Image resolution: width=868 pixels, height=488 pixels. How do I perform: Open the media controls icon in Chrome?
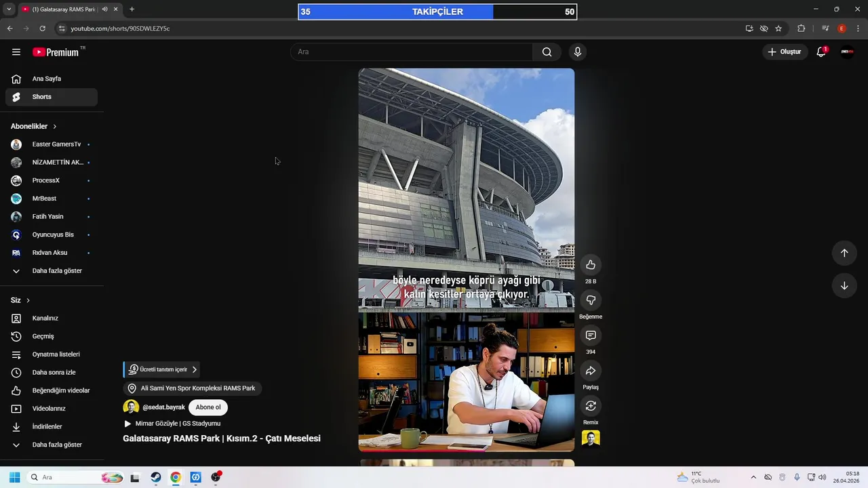(825, 28)
